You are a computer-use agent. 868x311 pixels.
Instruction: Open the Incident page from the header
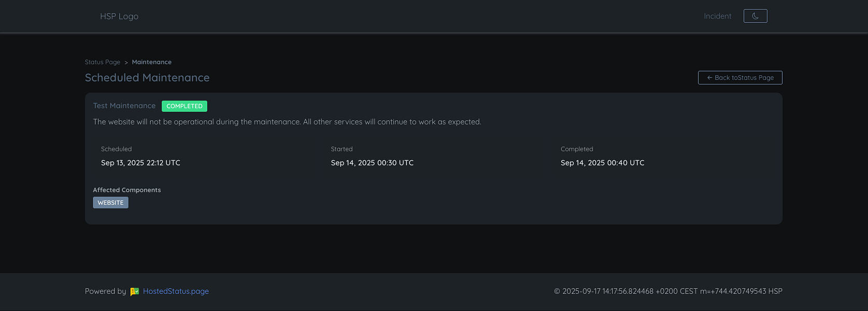717,16
